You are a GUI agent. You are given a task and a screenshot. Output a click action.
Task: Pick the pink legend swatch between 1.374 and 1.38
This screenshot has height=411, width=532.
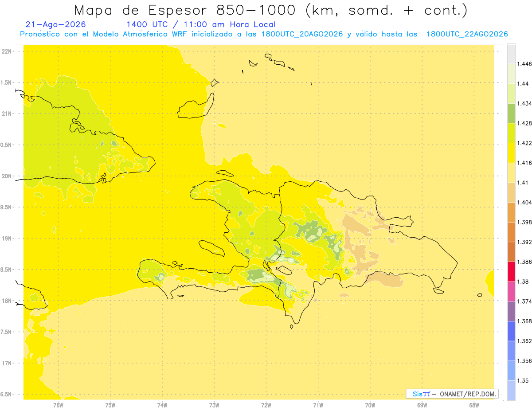coord(511,291)
